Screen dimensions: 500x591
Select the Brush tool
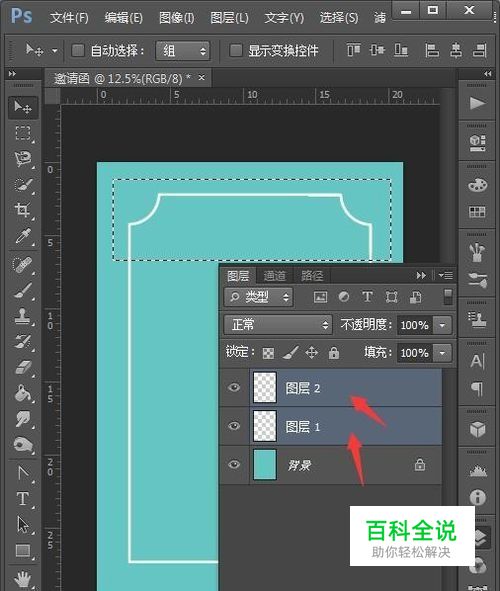tap(23, 291)
